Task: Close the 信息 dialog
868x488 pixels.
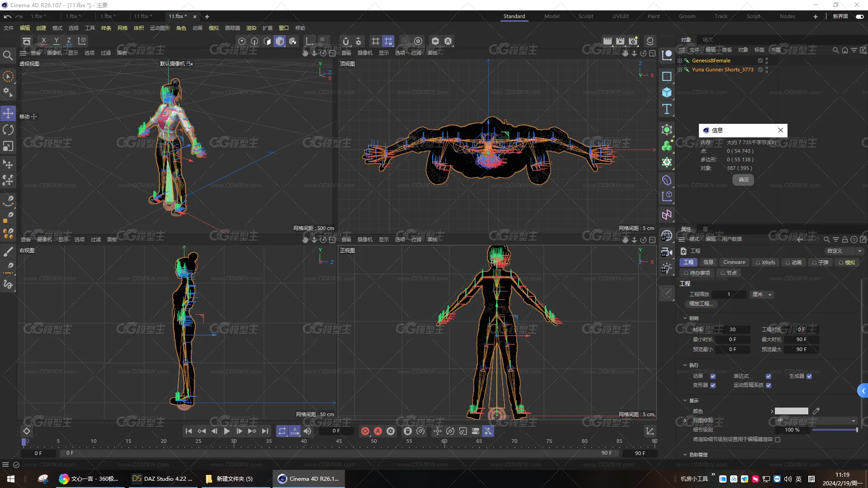Action: click(781, 130)
